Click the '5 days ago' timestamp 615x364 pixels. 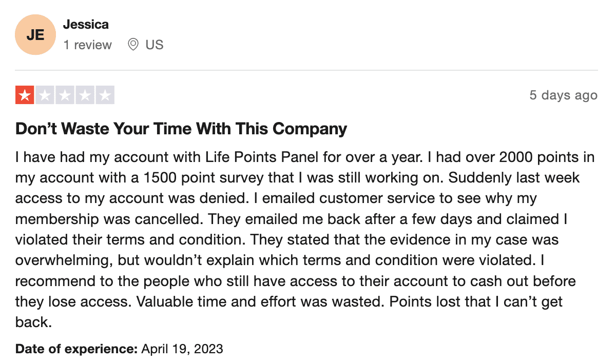(x=563, y=95)
